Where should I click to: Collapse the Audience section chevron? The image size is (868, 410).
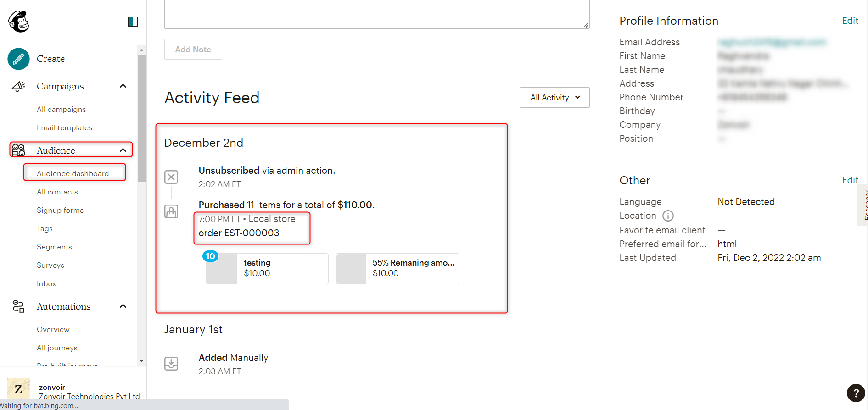(123, 150)
